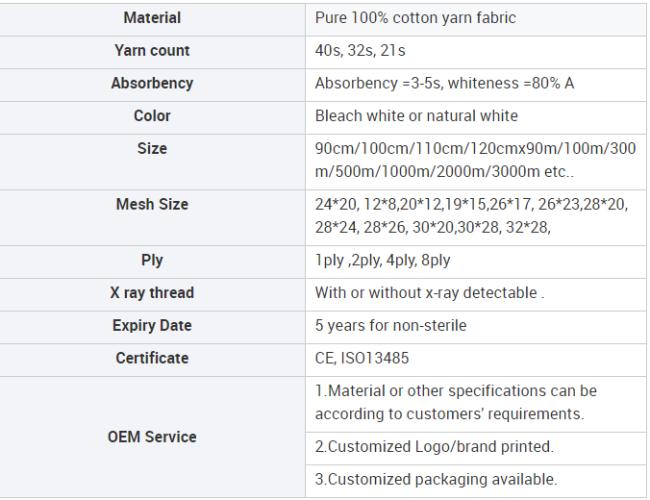
Task: Click the Color row label
Action: coord(152,116)
